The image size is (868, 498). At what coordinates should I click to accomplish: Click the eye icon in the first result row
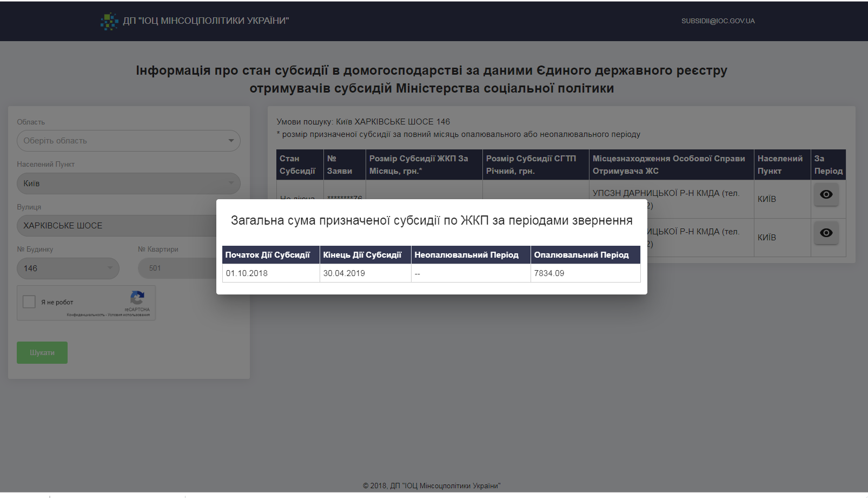point(826,194)
